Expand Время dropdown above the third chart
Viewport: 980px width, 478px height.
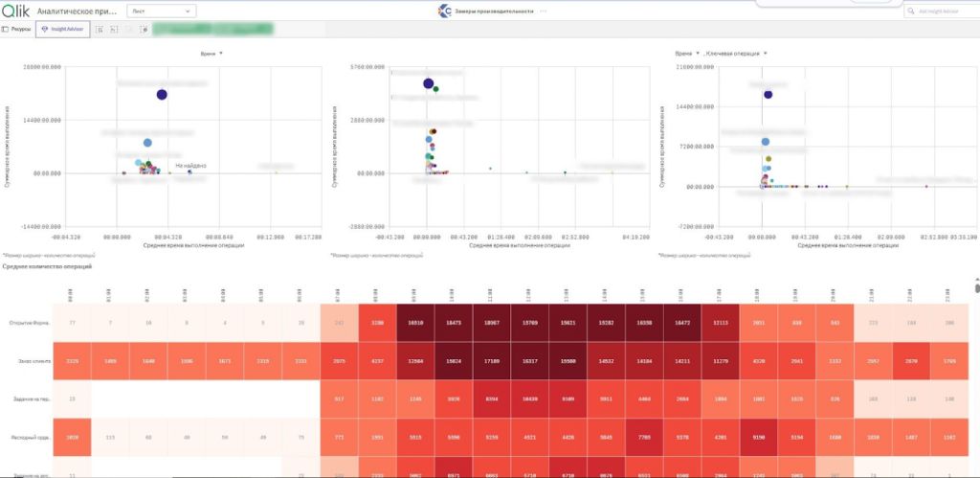click(x=688, y=54)
